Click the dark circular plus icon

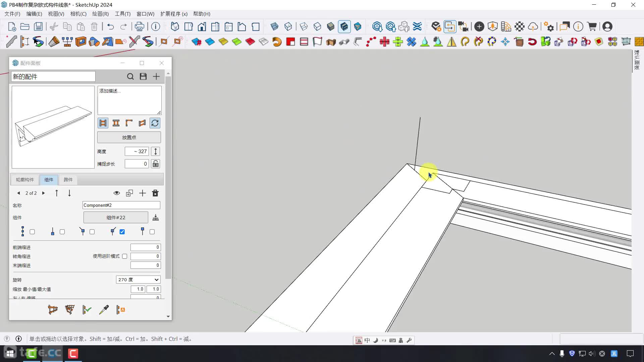tap(479, 26)
